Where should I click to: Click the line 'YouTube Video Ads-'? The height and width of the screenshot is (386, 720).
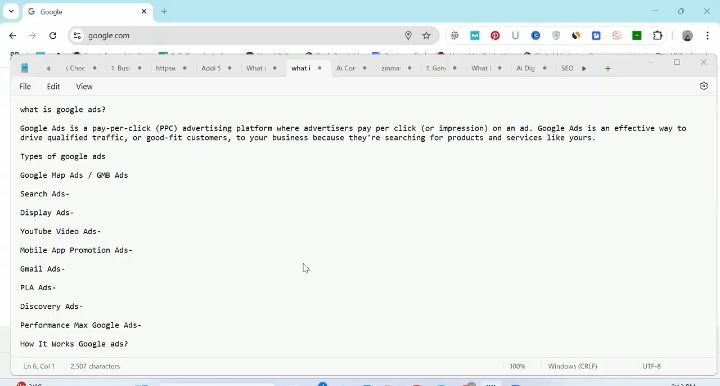(60, 231)
